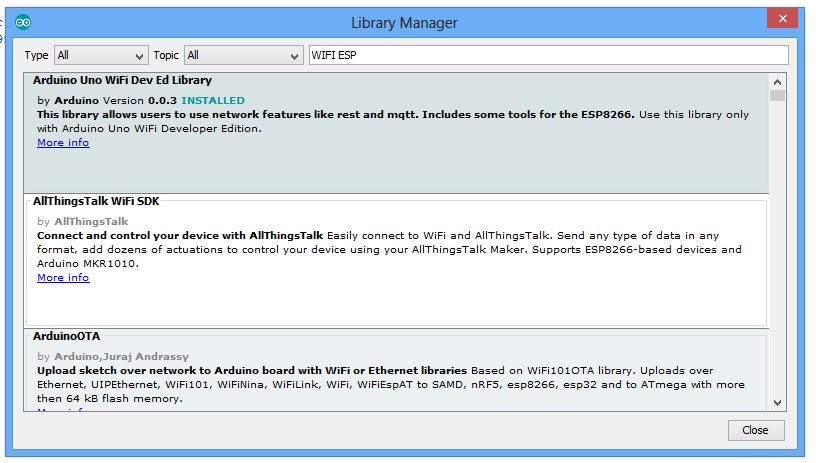Screen dimensions: 816x463
Task: Click the author text 'by AllThingsTalk'
Action: point(82,222)
